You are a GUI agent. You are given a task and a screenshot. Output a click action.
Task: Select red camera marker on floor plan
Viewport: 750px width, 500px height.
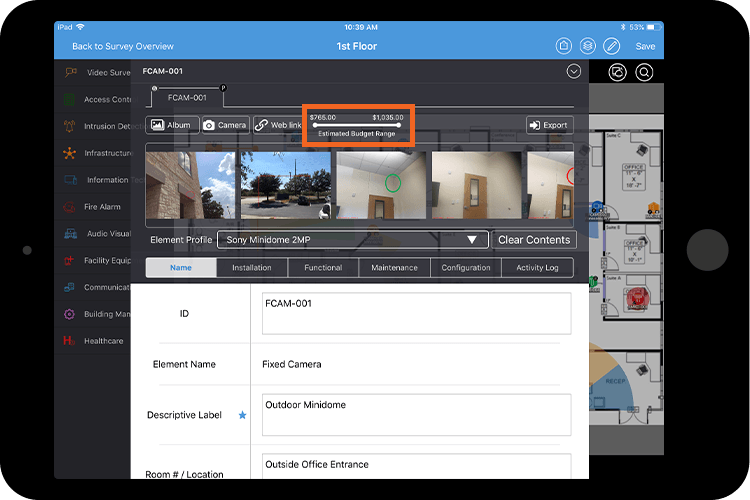coord(637,299)
